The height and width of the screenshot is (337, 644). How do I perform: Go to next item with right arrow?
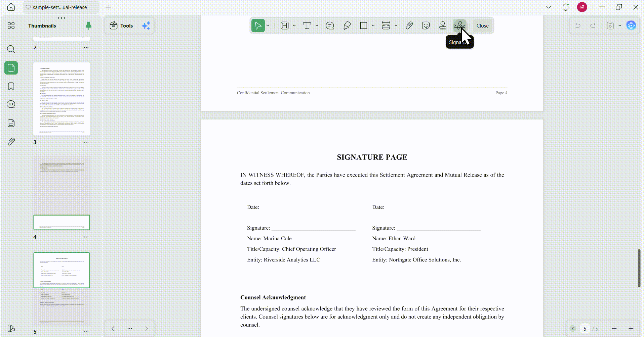point(147,329)
